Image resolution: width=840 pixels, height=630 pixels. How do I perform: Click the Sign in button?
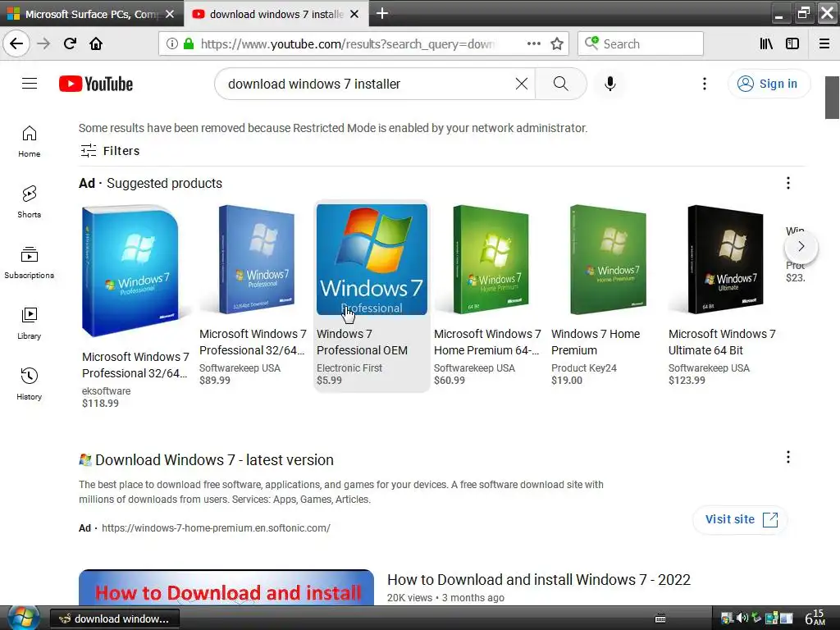click(x=769, y=84)
